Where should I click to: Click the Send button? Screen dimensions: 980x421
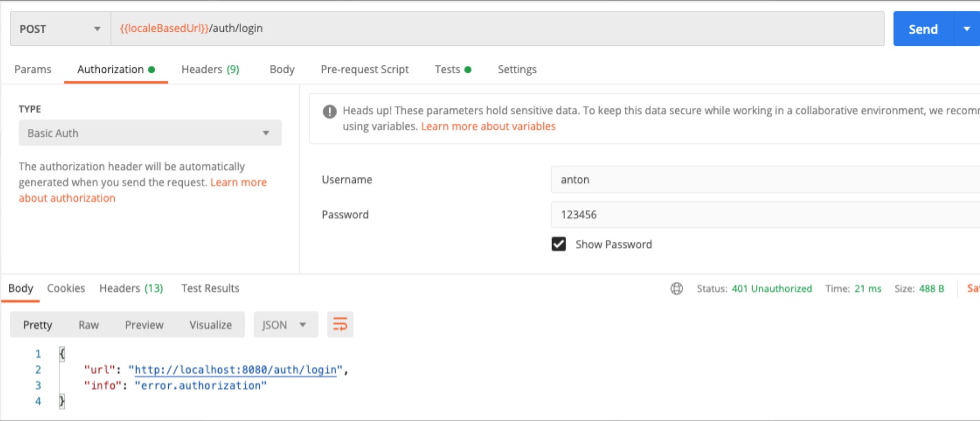(922, 29)
